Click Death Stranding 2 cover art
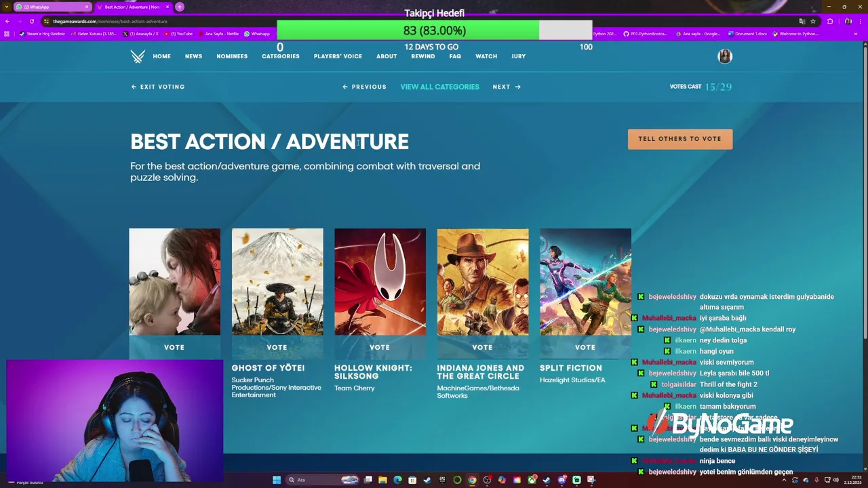This screenshot has width=868, height=488. [x=175, y=282]
